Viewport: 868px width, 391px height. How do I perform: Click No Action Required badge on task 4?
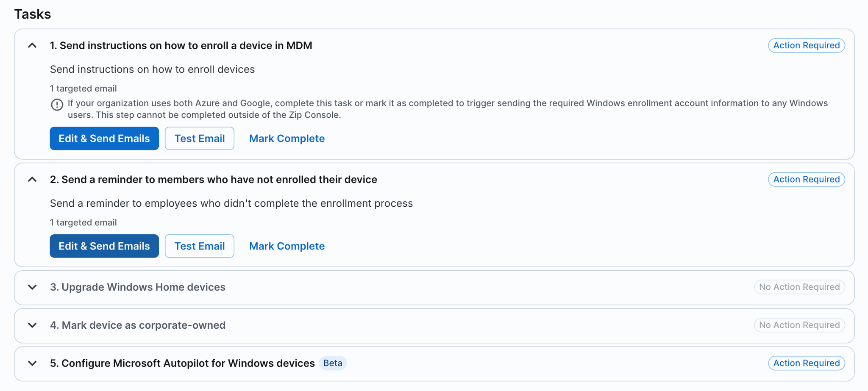click(x=799, y=325)
